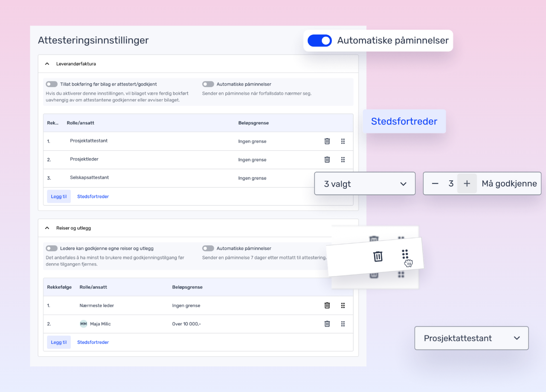Click drag handle beside Prosjektleder row
The height and width of the screenshot is (392, 546).
(x=343, y=159)
